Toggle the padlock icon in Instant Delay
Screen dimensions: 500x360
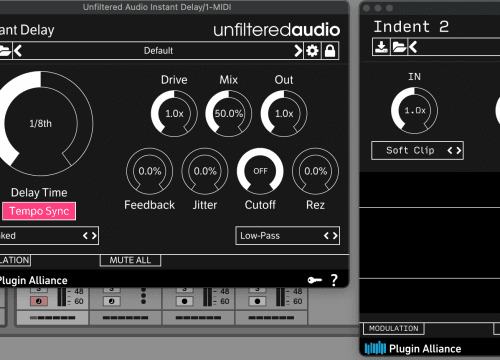pyautogui.click(x=330, y=51)
